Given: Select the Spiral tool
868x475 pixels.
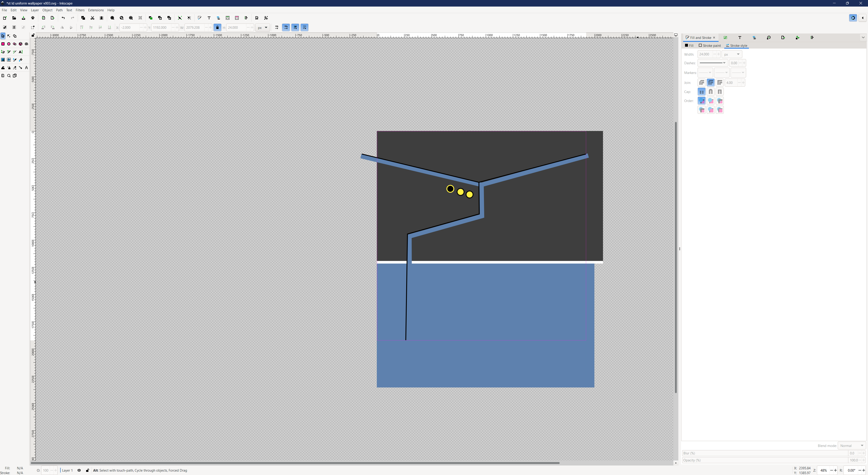Looking at the screenshot, I should tap(26, 44).
